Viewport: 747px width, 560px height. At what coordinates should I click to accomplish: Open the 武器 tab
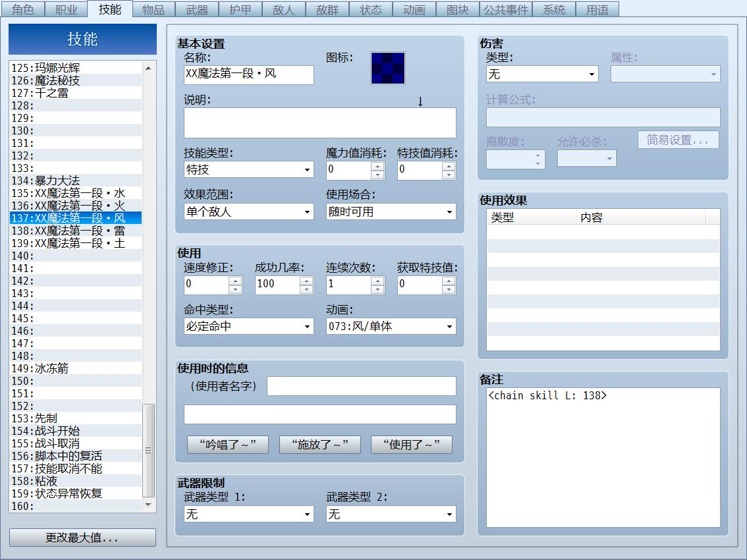197,9
